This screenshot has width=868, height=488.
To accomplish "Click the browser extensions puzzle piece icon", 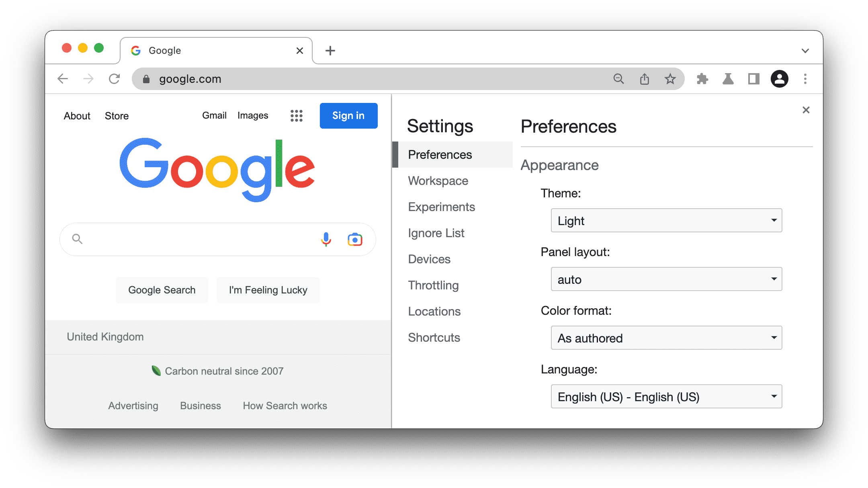I will click(x=702, y=78).
